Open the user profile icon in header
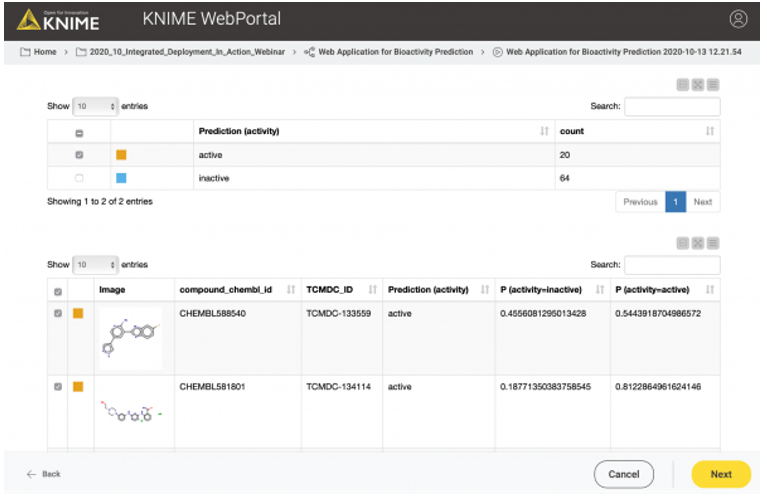The width and height of the screenshot is (767, 498). pos(738,19)
